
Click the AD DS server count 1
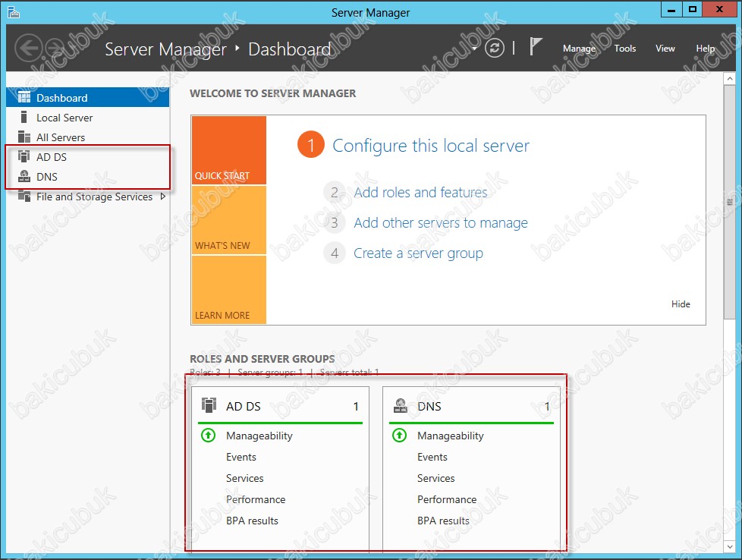(356, 406)
